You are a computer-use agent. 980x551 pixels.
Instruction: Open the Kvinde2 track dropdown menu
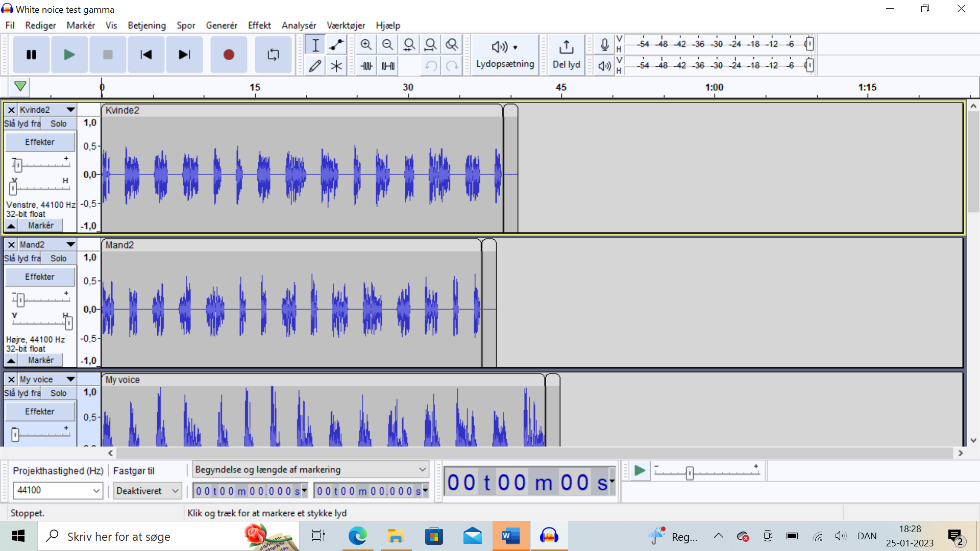[47, 110]
